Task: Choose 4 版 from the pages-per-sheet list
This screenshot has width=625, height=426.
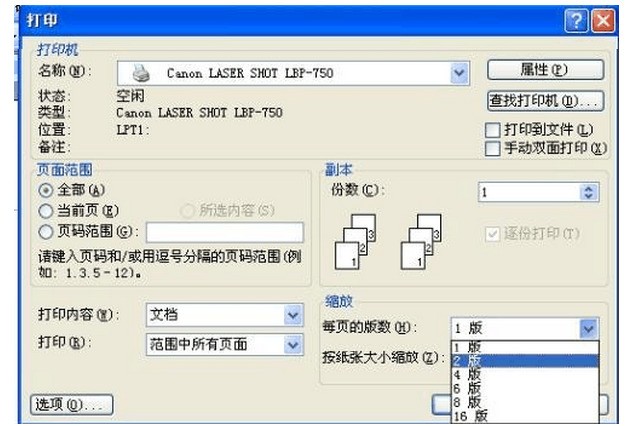Action: 525,375
